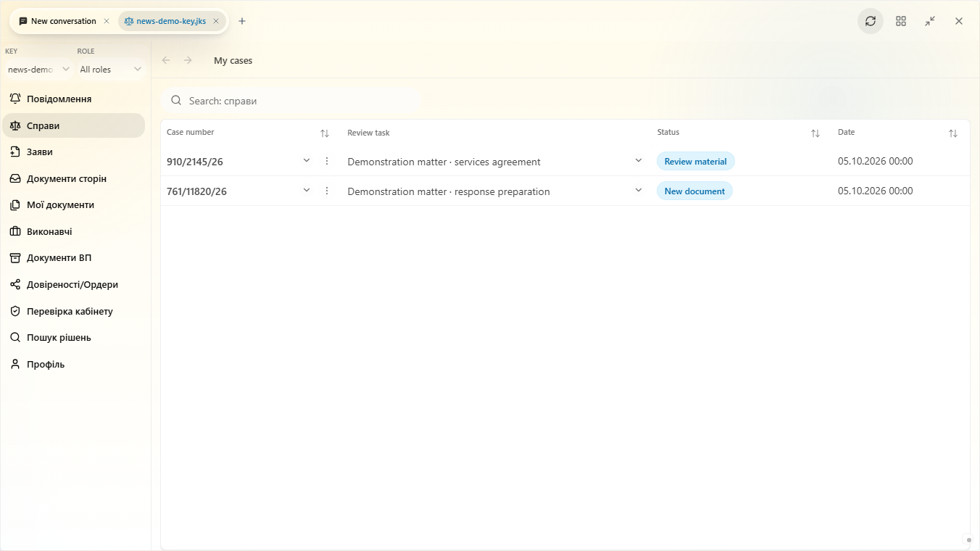Viewport: 980px width, 551px height.
Task: Close the news-demo-key.jks tab
Action: (216, 21)
